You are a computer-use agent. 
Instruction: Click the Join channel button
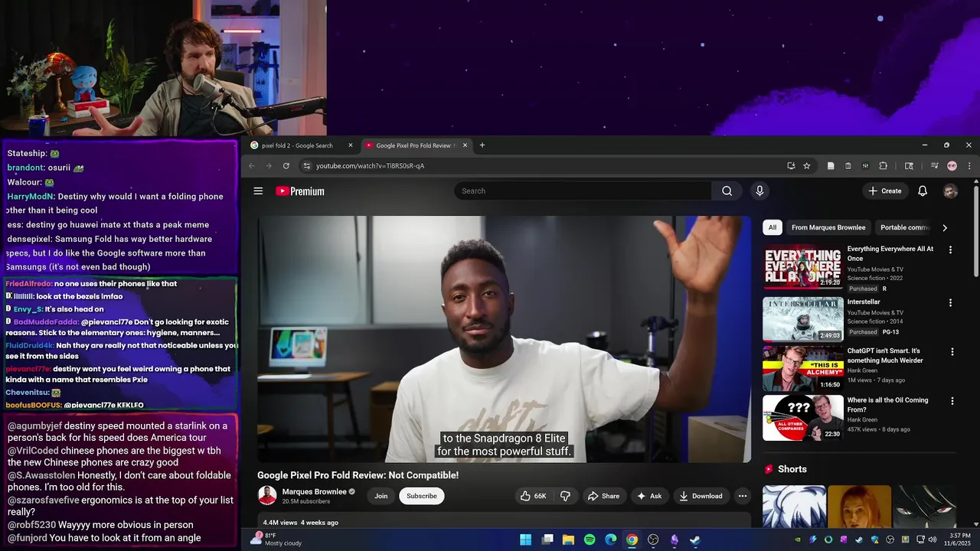pyautogui.click(x=381, y=496)
